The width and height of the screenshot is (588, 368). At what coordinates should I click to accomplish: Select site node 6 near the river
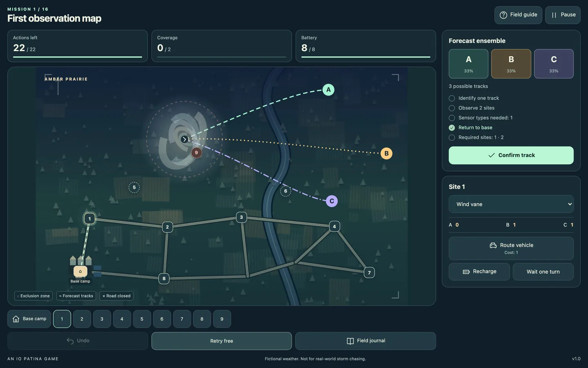[x=285, y=191]
